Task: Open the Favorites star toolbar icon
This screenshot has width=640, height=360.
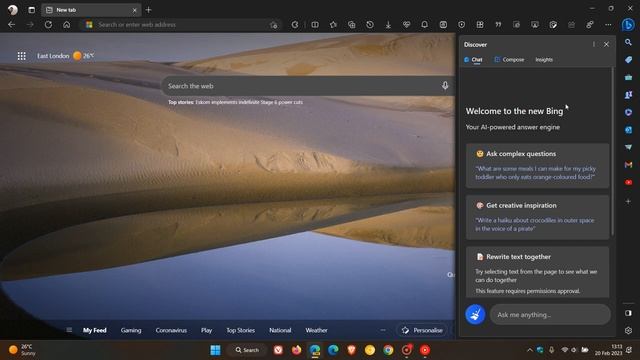Action: (x=333, y=25)
